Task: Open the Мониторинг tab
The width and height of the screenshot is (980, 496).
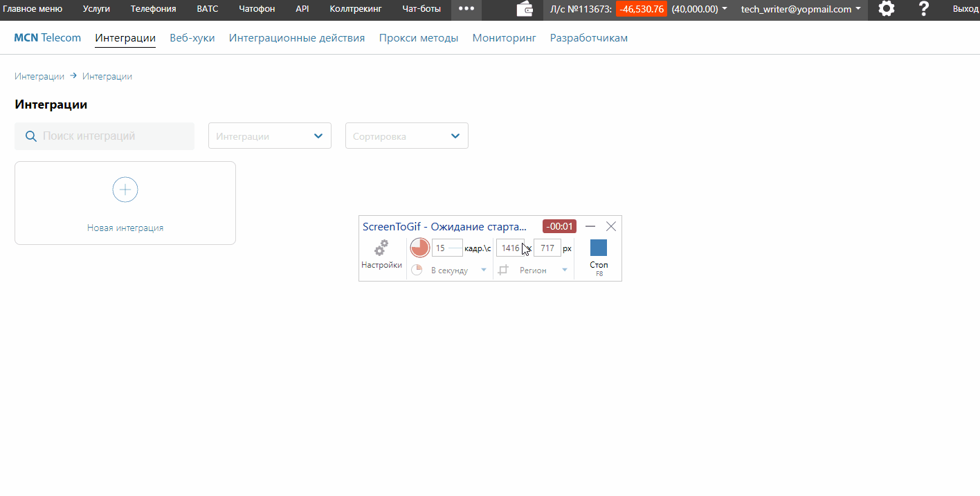Action: pos(504,38)
